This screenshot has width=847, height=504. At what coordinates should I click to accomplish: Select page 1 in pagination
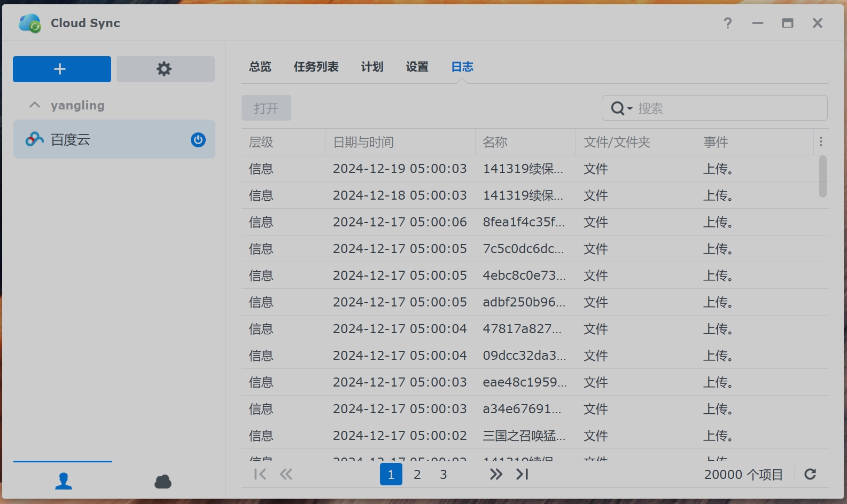point(391,474)
